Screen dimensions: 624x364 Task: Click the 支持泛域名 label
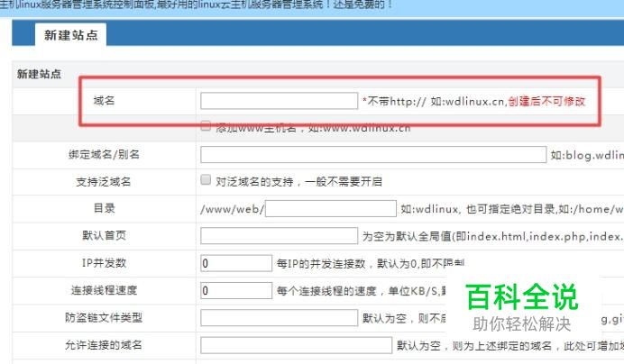[104, 182]
